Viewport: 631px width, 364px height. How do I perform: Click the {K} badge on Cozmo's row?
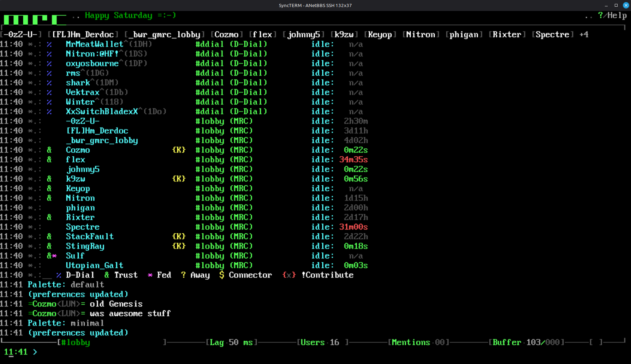coord(179,150)
